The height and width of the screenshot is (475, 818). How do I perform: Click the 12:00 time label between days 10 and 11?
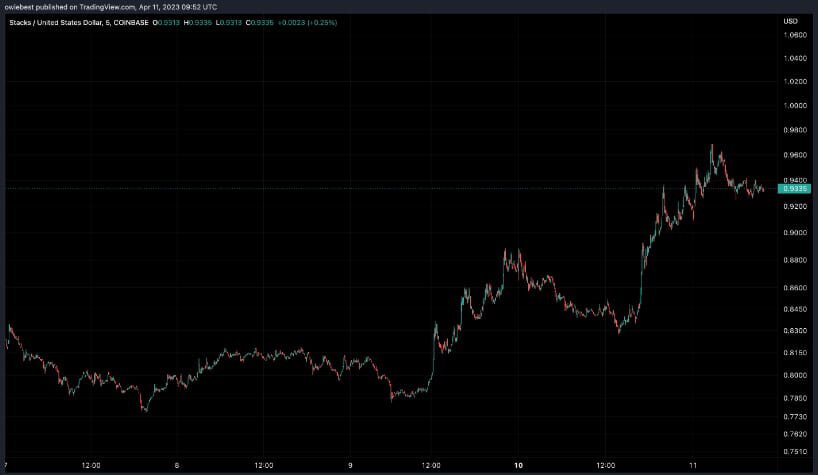coord(606,466)
